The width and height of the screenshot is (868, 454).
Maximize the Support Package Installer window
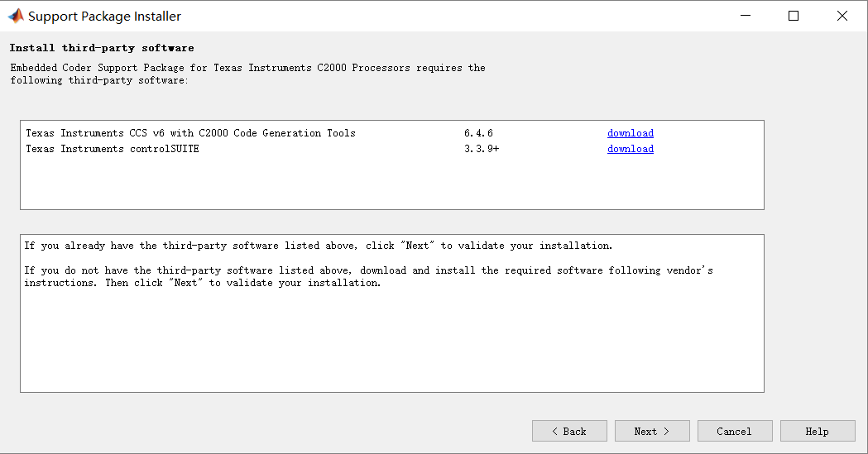coord(794,16)
